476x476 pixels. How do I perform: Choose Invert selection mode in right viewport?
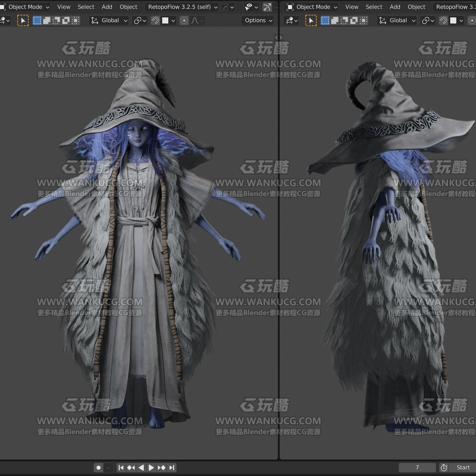click(354, 20)
